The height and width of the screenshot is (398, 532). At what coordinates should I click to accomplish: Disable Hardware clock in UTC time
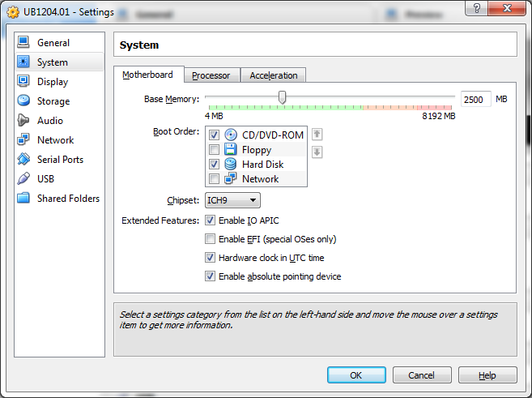pos(211,258)
